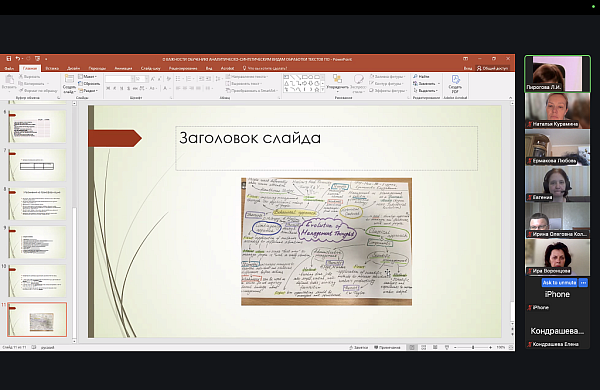Select slide 10 thumbnail in the panel

click(x=37, y=281)
